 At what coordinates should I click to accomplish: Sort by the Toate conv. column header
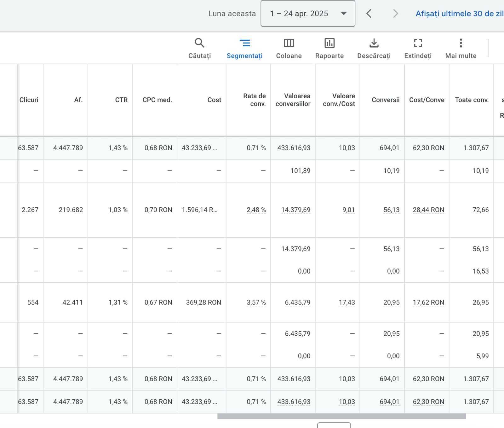click(472, 100)
